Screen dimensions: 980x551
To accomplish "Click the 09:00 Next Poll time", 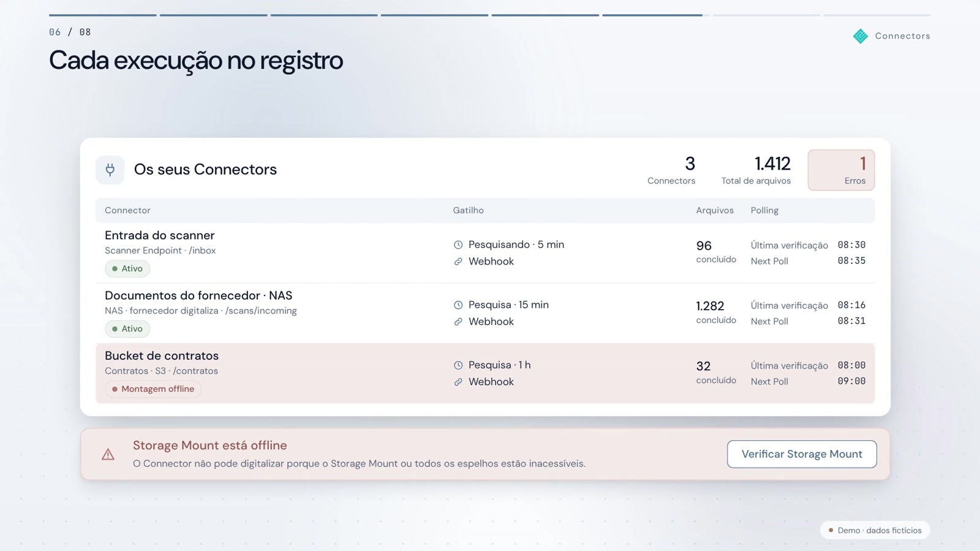I will click(851, 381).
